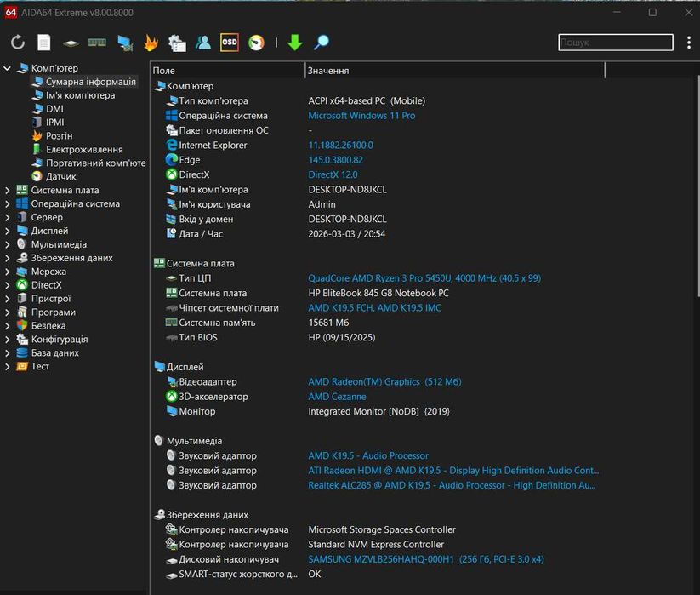Expand the Системна плата tree node

click(7, 191)
